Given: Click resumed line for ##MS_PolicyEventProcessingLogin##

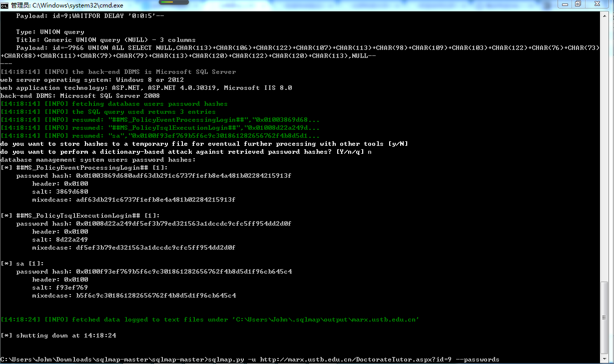Looking at the screenshot, I should [160, 120].
